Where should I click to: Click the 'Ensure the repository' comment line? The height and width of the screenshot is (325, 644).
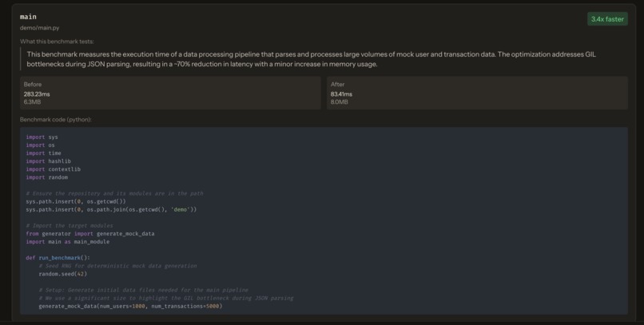114,193
